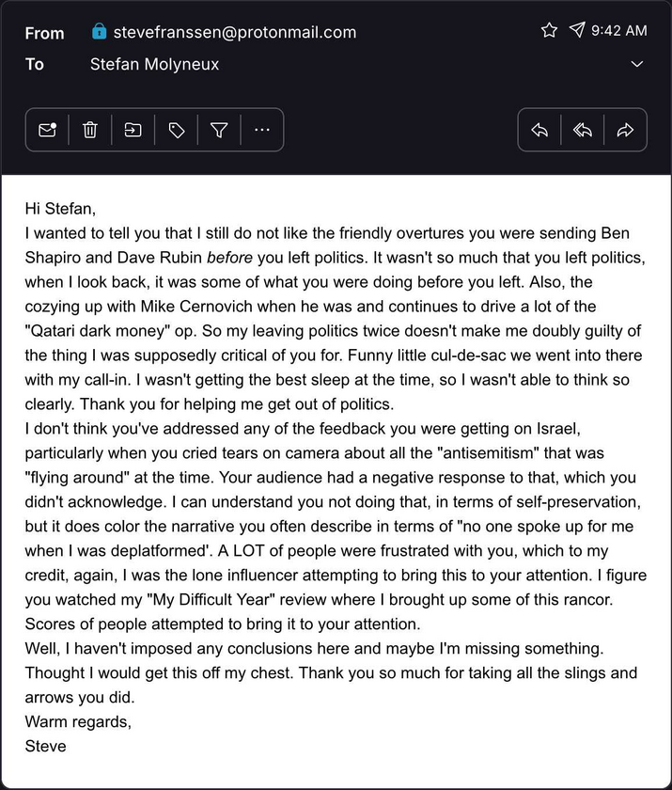The height and width of the screenshot is (790, 672).
Task: Reply to all recipients
Action: pyautogui.click(x=583, y=130)
